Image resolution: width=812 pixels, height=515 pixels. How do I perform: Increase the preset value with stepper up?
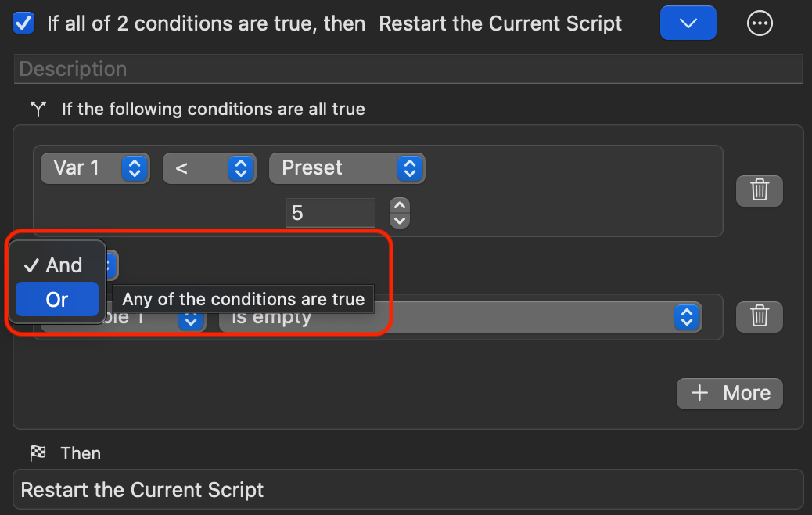pos(400,206)
